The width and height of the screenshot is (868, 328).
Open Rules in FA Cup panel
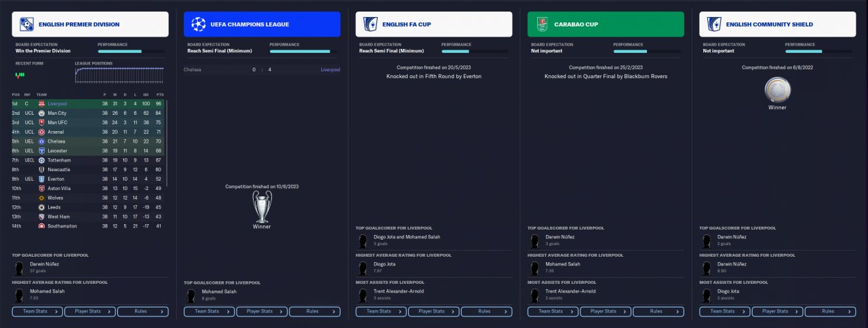[x=487, y=312]
